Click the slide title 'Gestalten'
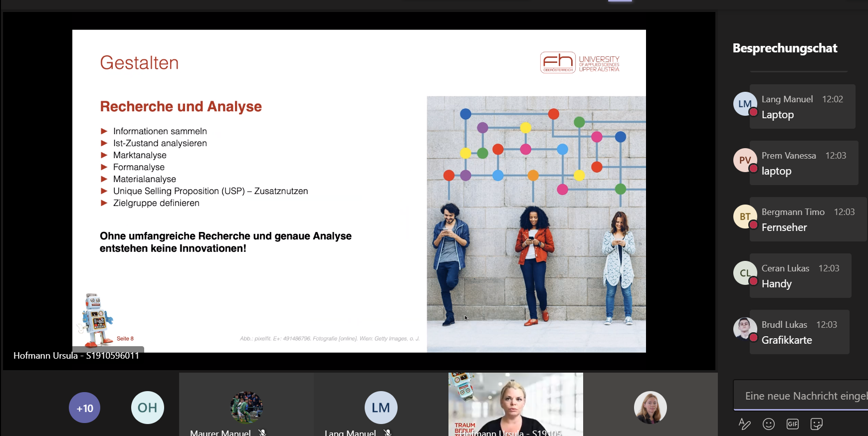The image size is (868, 436). [x=139, y=63]
